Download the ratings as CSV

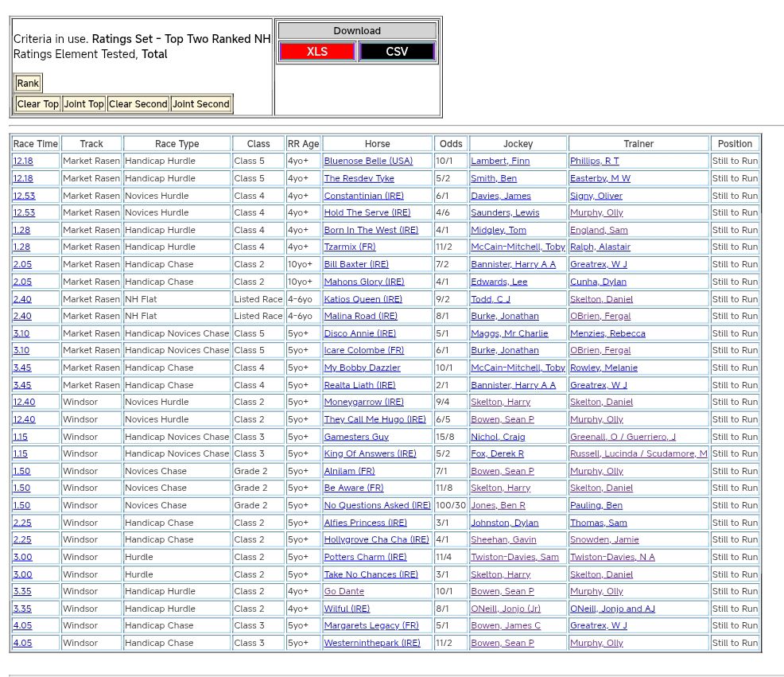click(x=397, y=52)
